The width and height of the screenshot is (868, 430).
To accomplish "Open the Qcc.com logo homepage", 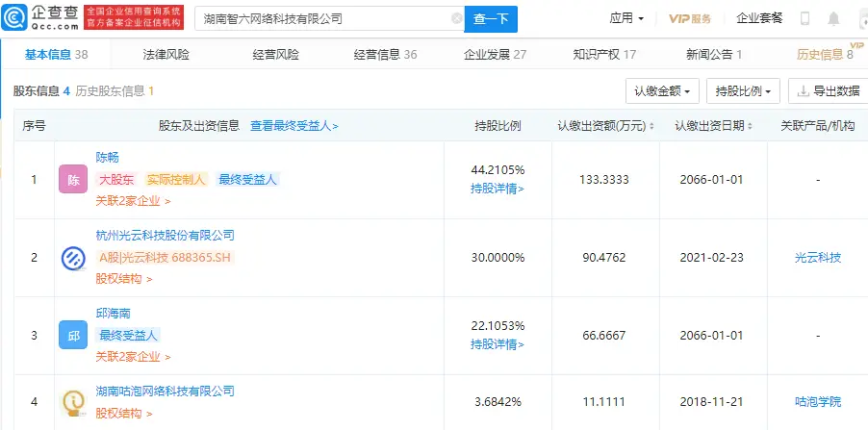I will click(40, 18).
